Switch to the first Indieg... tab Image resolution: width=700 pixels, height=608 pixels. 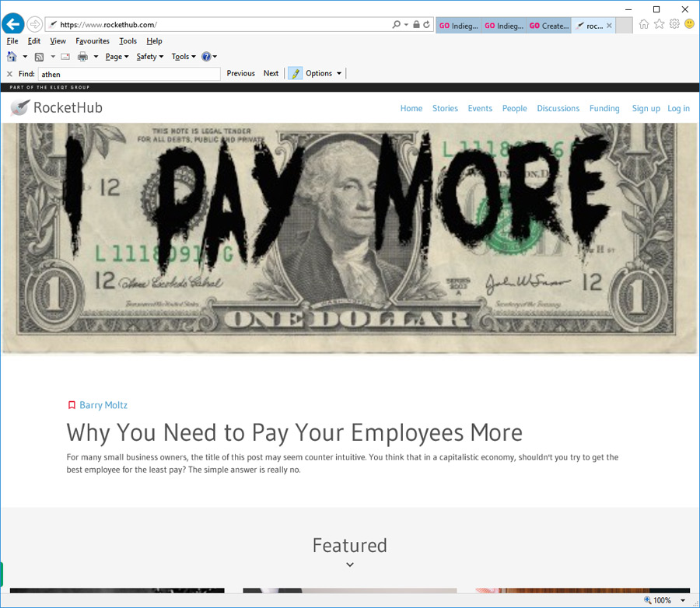point(458,26)
